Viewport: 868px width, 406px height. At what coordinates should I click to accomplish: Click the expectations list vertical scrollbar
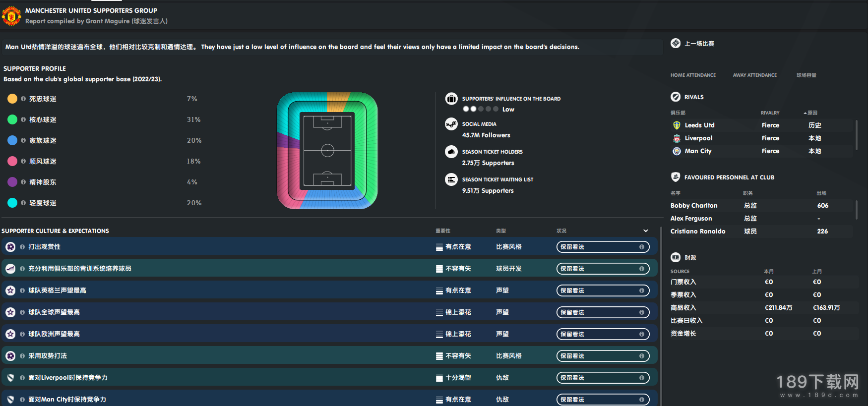click(661, 316)
